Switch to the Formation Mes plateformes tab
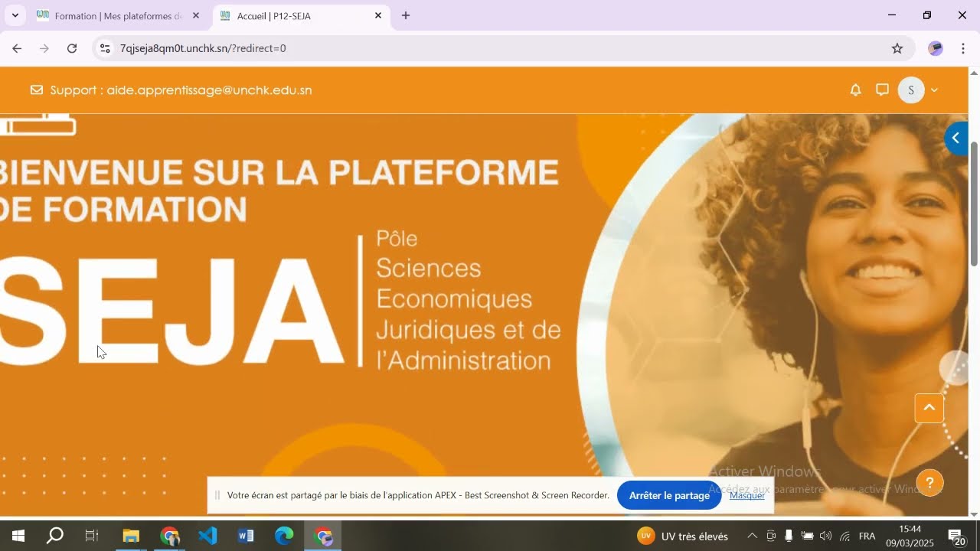980x551 pixels. (x=118, y=16)
